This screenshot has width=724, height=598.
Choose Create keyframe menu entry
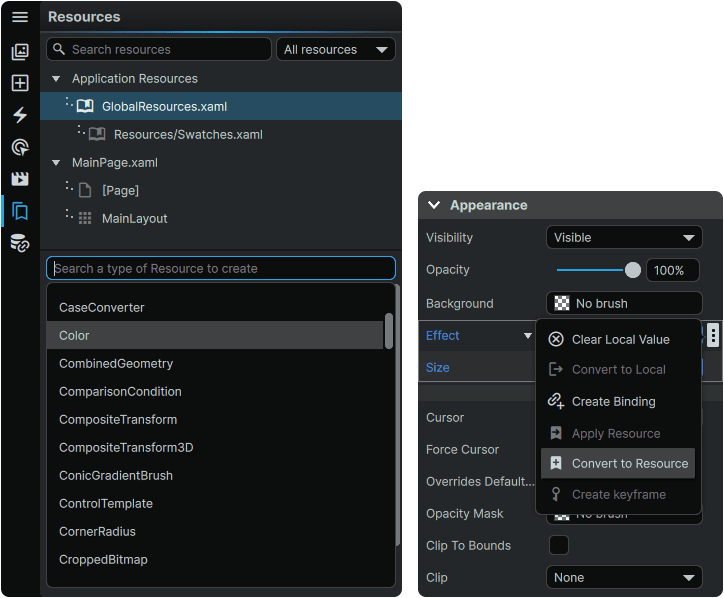click(x=618, y=495)
